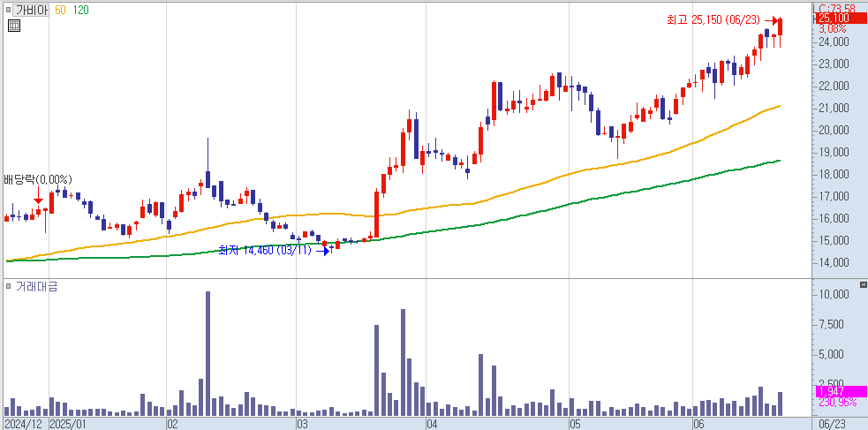Screen dimensions: 868x430
Task: Click the 거래대금 indicator label
Action: click(x=37, y=286)
